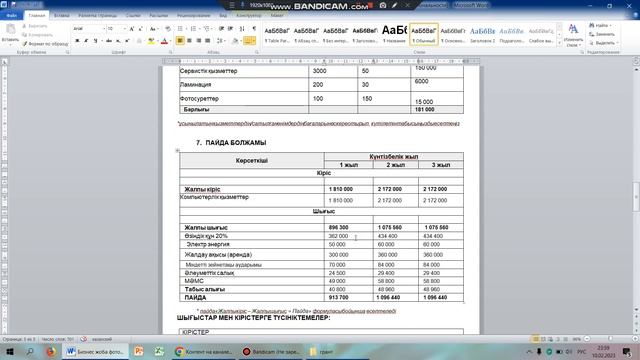The height and width of the screenshot is (360, 640).
Task: Start a bulleted list
Action: 180,29
